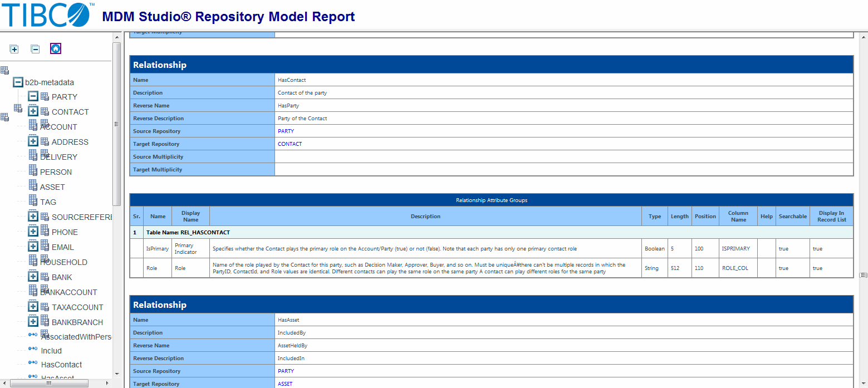The image size is (868, 388).
Task: Expand the CONTACT tree node
Action: [x=33, y=111]
